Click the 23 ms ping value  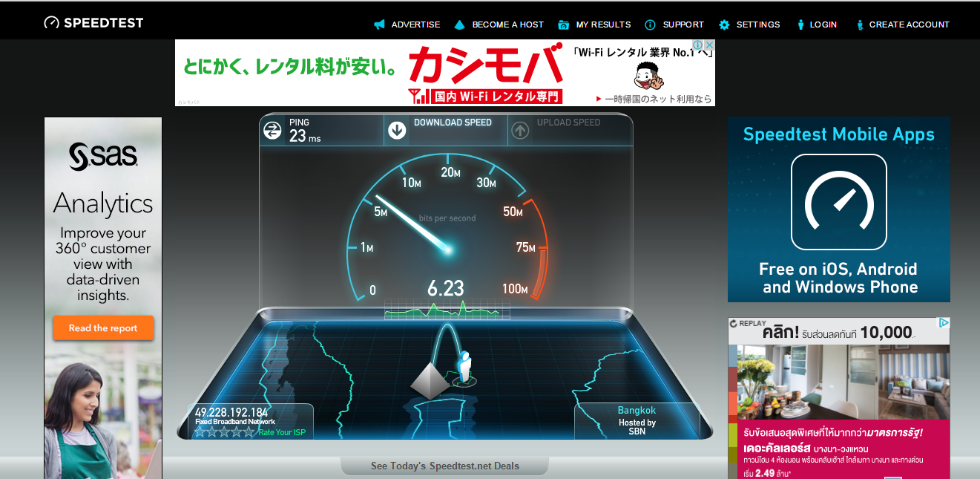(x=305, y=136)
